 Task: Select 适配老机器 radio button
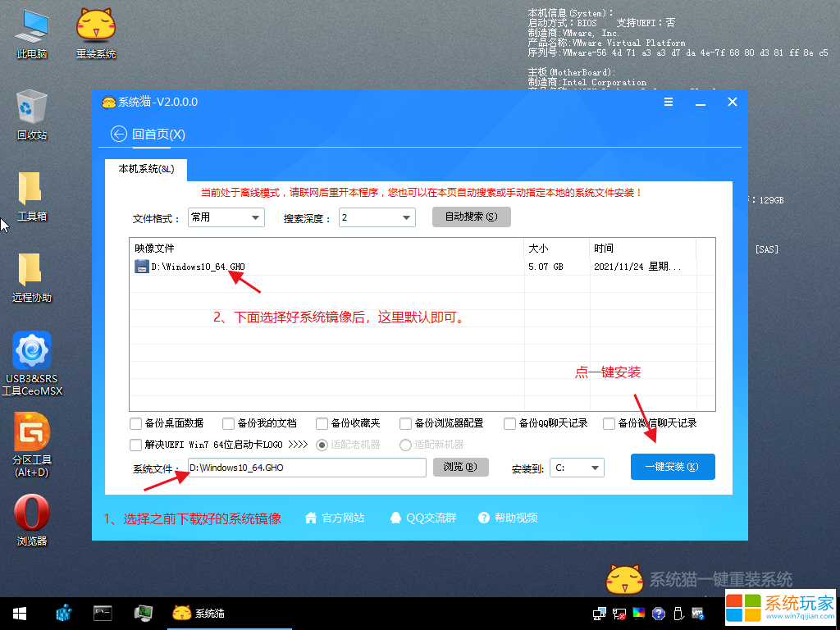(x=322, y=445)
